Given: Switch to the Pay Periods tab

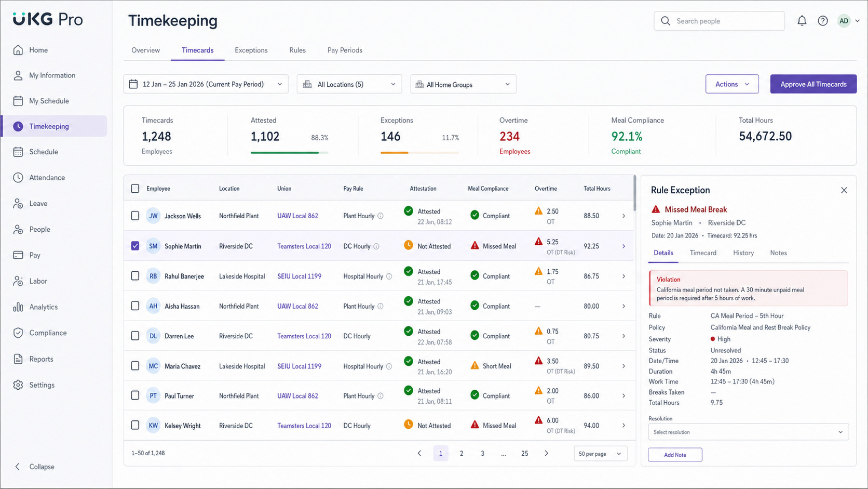Looking at the screenshot, I should click(x=345, y=50).
